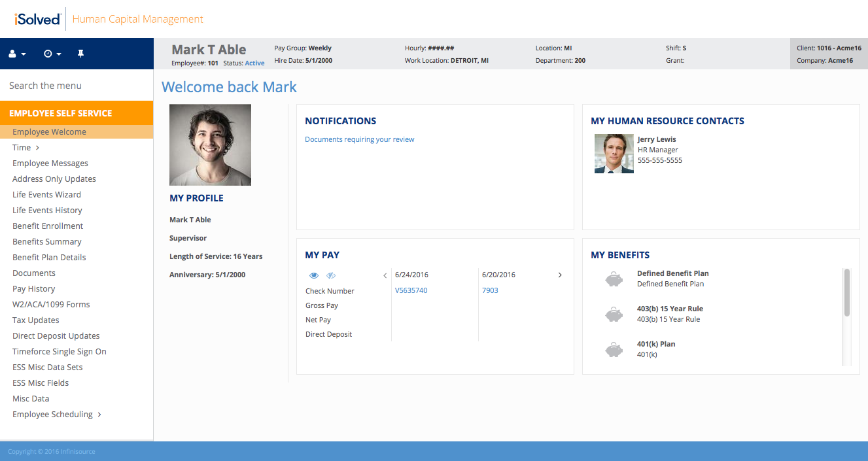Open the user profile menu icon
The height and width of the screenshot is (461, 868).
point(16,54)
